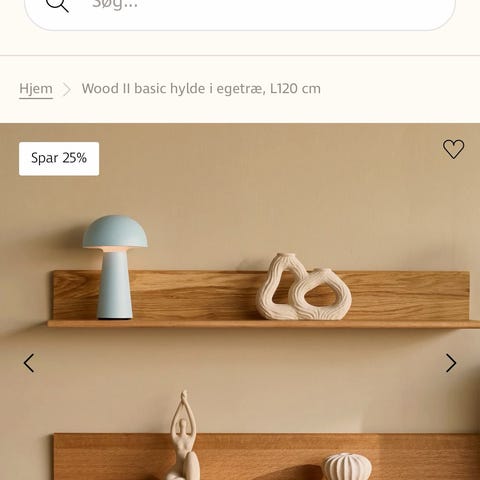Click the smaller loop of the beige vase
Viewport: 480px width, 480px height.
click(321, 294)
